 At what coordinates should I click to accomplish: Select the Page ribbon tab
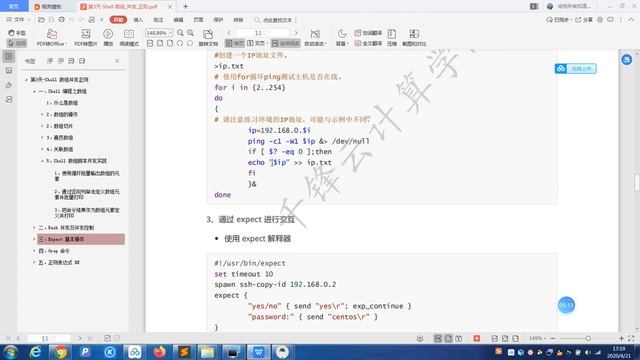click(x=198, y=20)
